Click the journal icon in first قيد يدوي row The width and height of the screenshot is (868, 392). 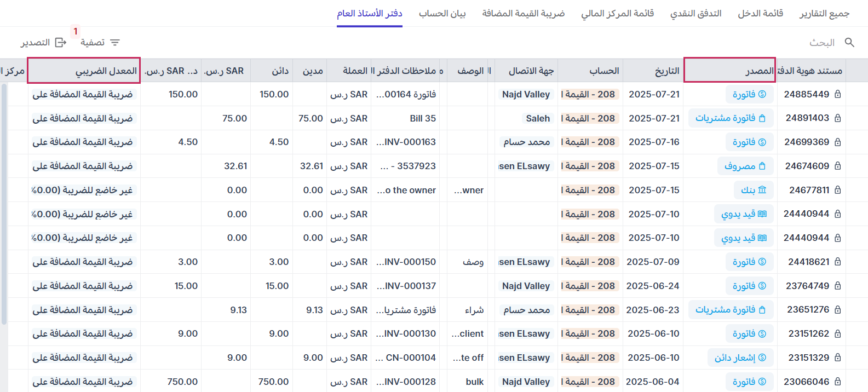[x=762, y=214]
